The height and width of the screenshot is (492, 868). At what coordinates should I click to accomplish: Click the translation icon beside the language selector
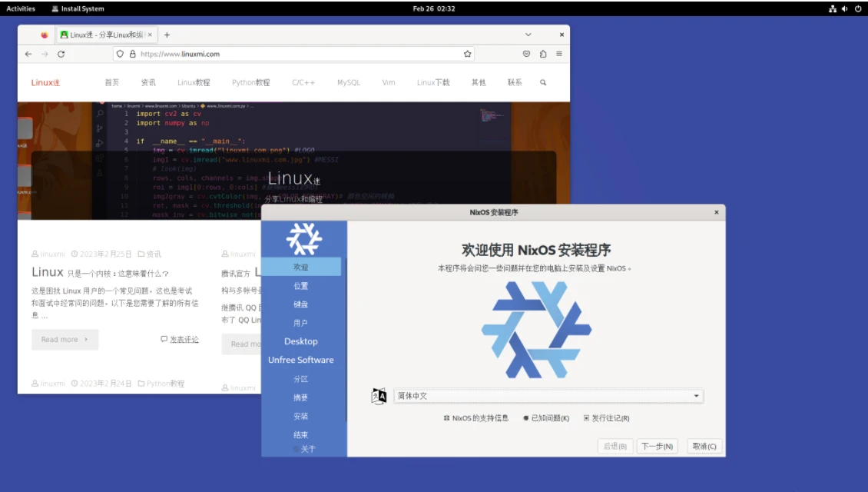point(379,395)
